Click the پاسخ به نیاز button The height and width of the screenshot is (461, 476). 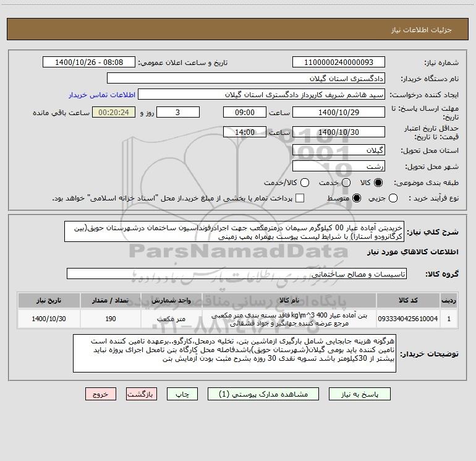pyautogui.click(x=360, y=394)
